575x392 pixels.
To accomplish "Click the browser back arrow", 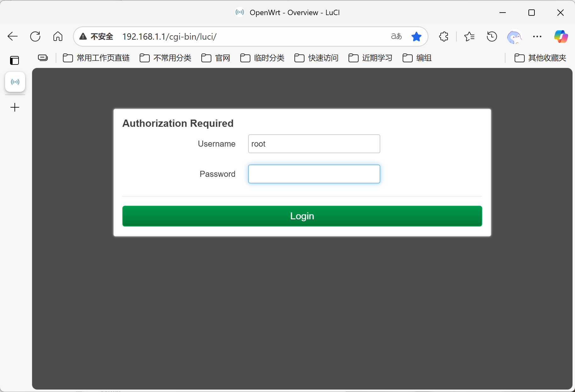I will [13, 36].
